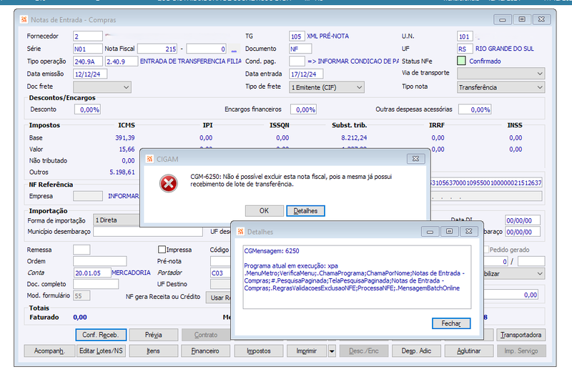The width and height of the screenshot is (572, 392).
Task: Click the Impostos button
Action: coord(259,351)
